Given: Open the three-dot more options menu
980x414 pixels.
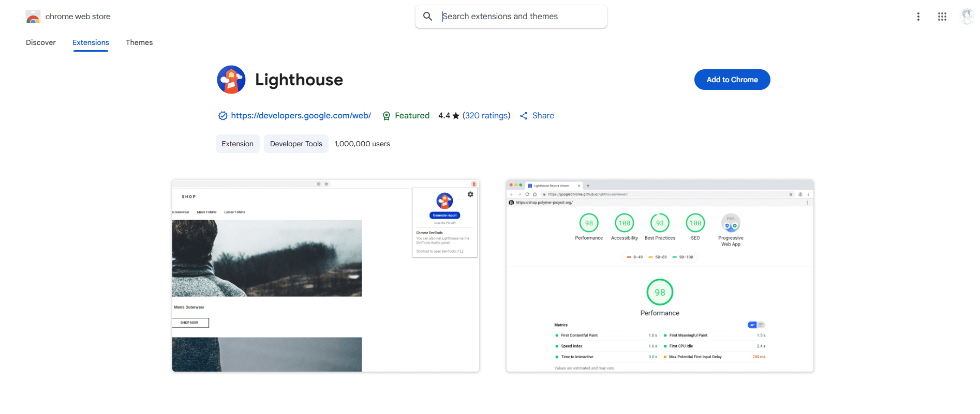Looking at the screenshot, I should [x=918, y=17].
